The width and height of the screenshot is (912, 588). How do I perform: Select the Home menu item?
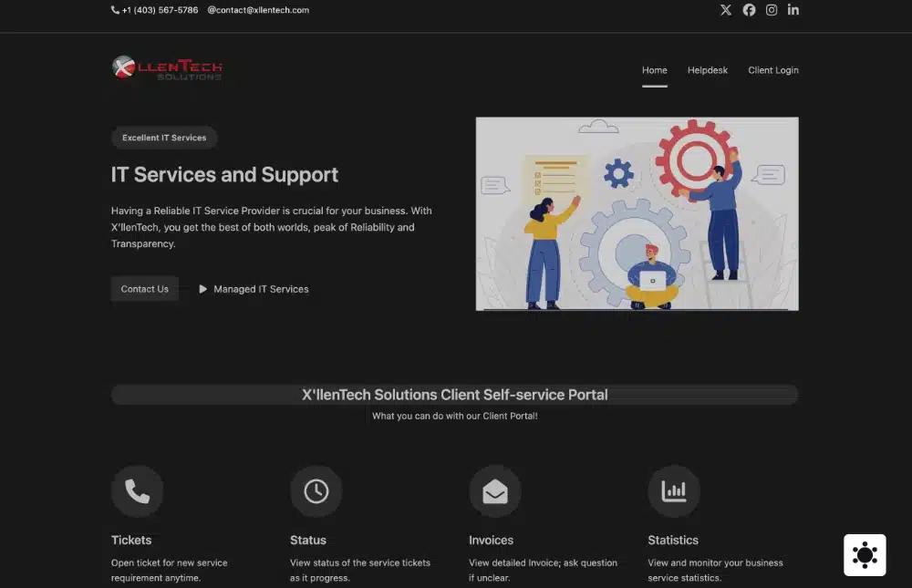pyautogui.click(x=654, y=70)
